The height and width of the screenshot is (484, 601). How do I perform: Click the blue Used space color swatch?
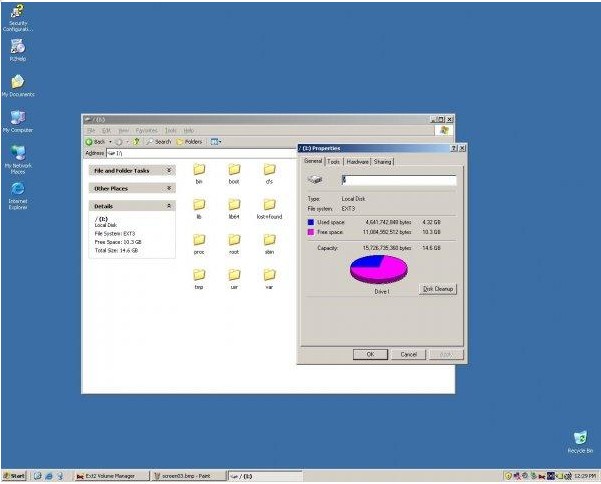311,222
